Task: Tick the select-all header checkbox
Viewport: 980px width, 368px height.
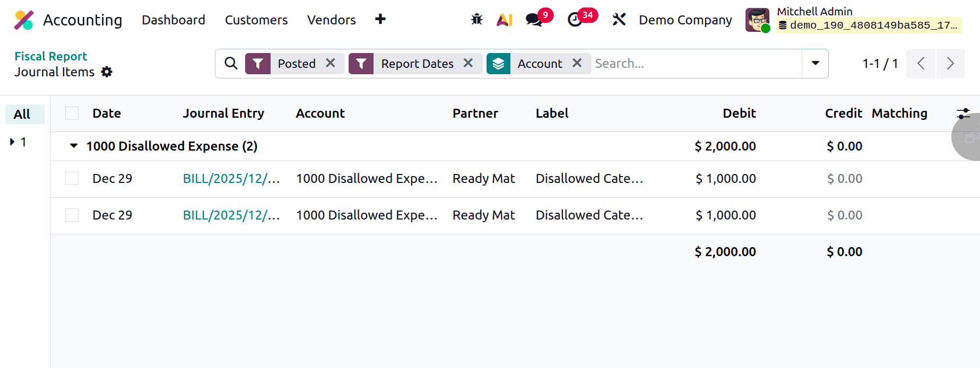Action: point(72,113)
